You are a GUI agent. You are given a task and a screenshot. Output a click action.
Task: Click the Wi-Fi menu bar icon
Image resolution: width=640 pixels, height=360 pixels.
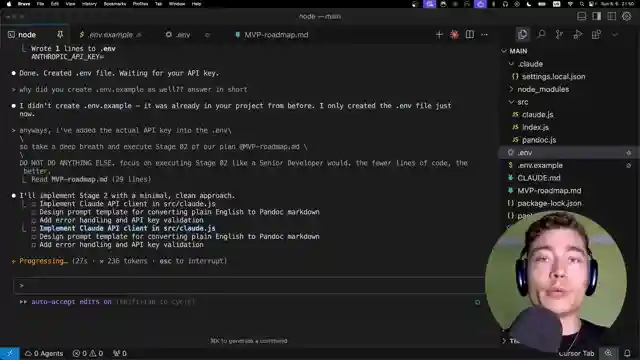570,4
